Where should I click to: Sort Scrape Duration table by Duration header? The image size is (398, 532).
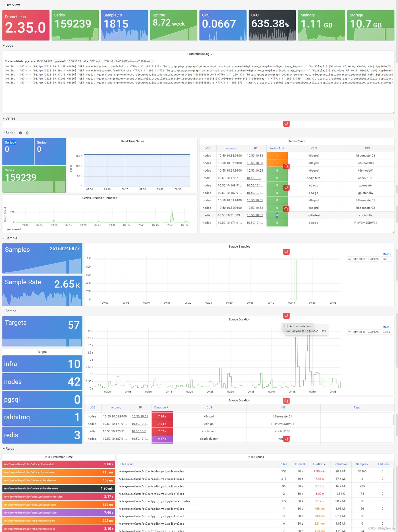coord(161,407)
